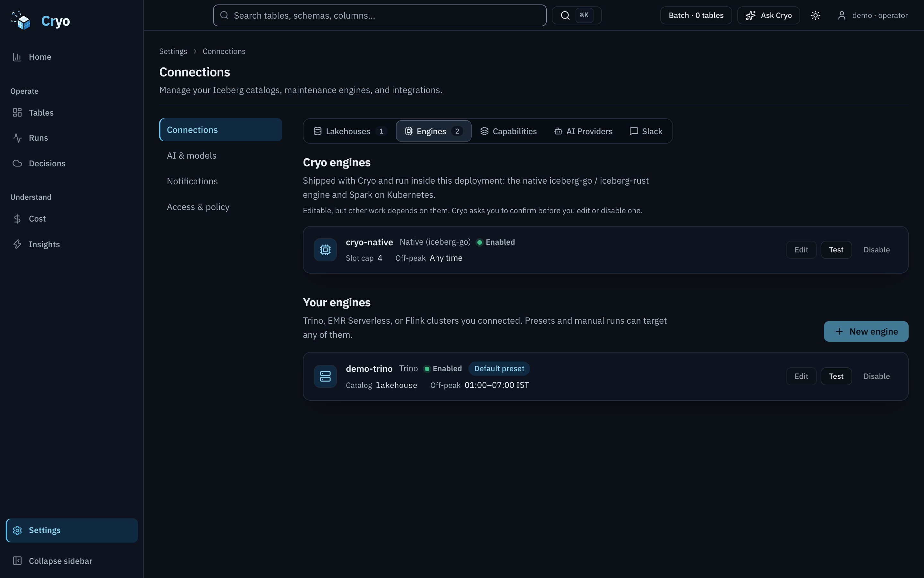
Task: Open the demo · operator user menu
Action: pos(872,15)
